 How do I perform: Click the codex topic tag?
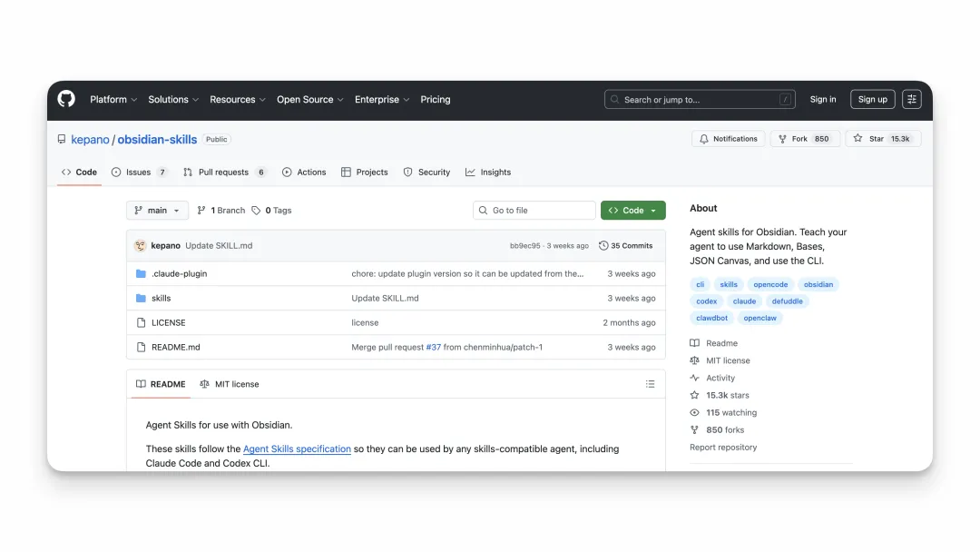pyautogui.click(x=706, y=301)
